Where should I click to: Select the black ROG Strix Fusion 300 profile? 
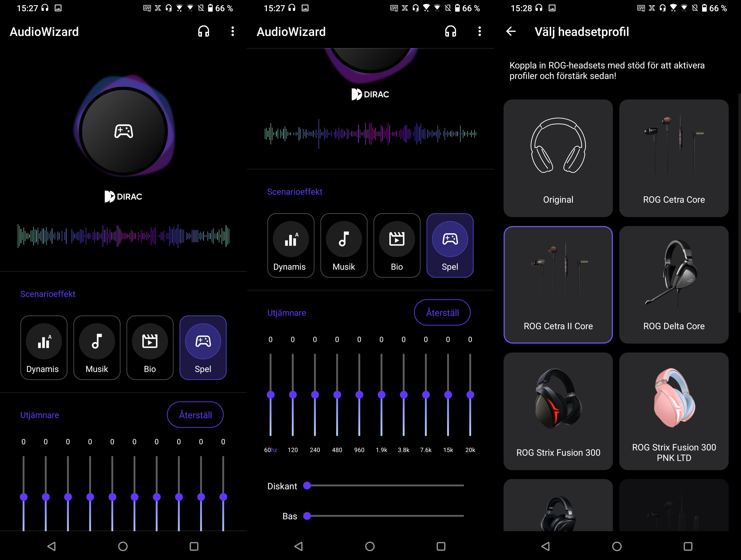(558, 411)
